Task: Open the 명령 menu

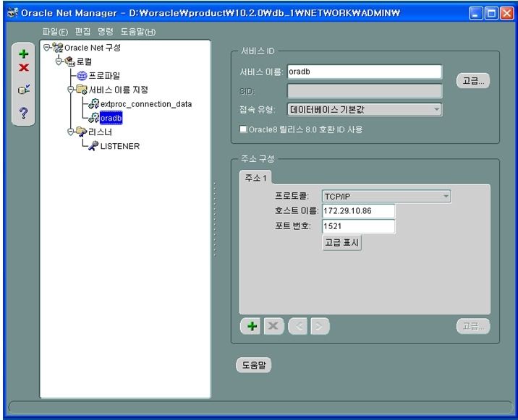Action: 106,32
